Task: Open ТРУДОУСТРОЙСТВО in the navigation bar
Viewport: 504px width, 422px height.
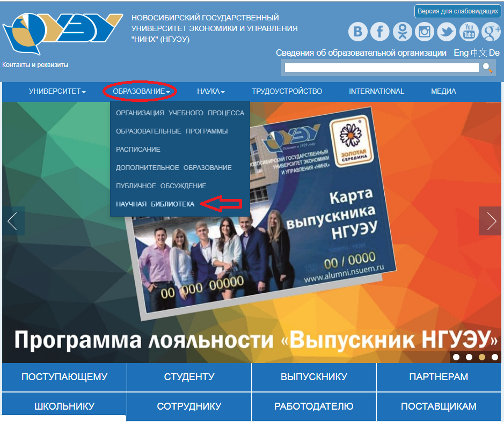Action: coord(287,91)
